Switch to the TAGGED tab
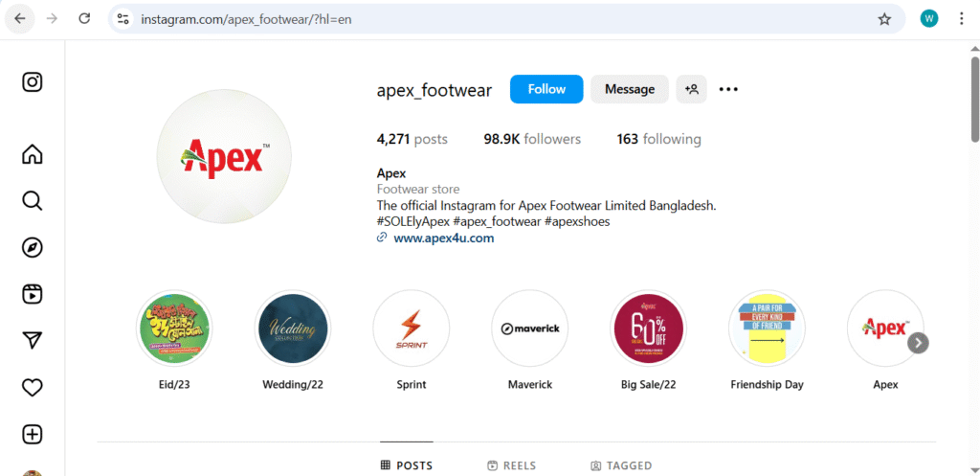The width and height of the screenshot is (980, 476). [621, 465]
